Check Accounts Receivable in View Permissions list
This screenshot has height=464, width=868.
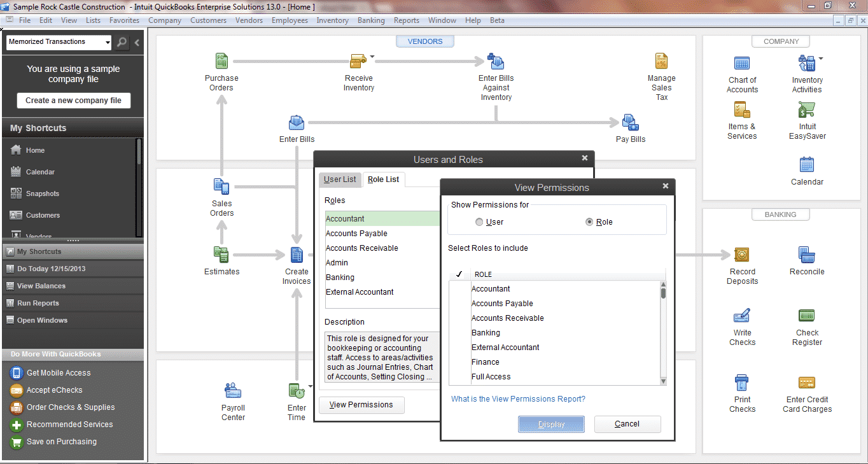click(x=459, y=318)
